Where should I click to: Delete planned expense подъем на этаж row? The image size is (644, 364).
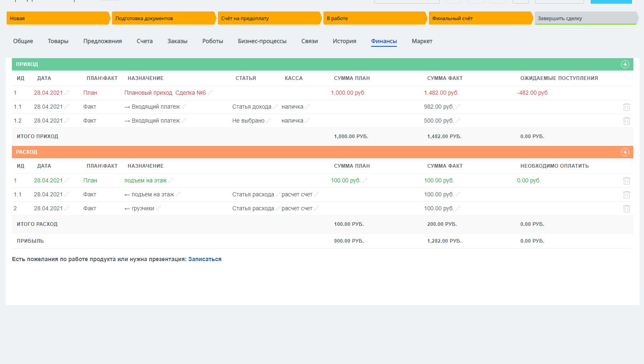[x=626, y=181]
